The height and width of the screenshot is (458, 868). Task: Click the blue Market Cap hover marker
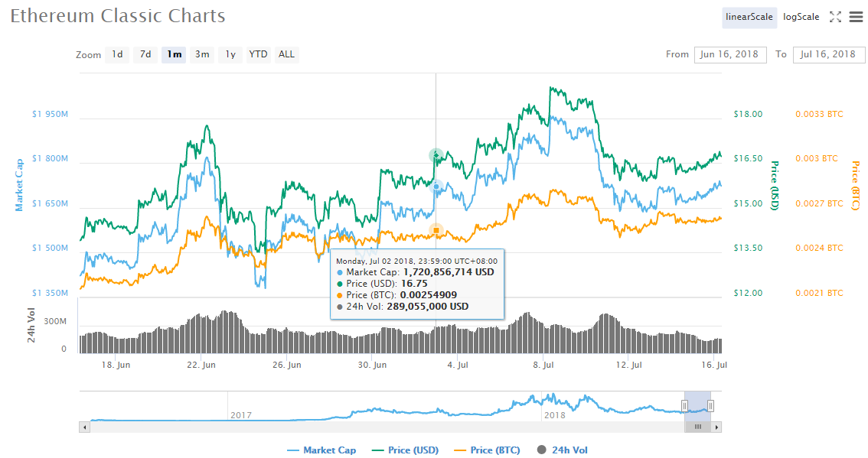click(436, 187)
